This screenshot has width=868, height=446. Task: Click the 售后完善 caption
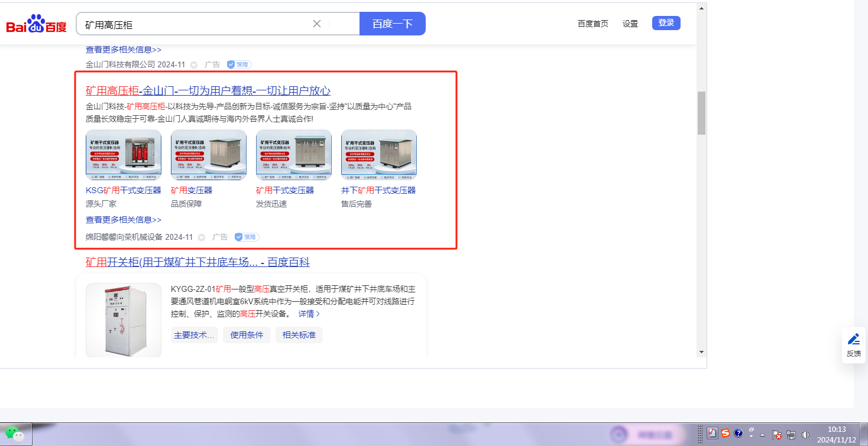click(357, 204)
